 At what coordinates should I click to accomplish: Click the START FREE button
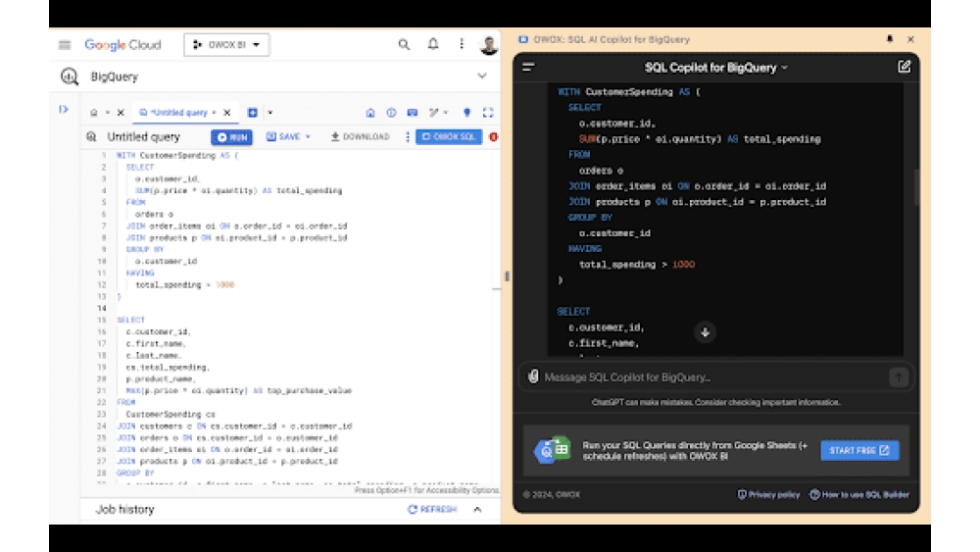pos(859,450)
